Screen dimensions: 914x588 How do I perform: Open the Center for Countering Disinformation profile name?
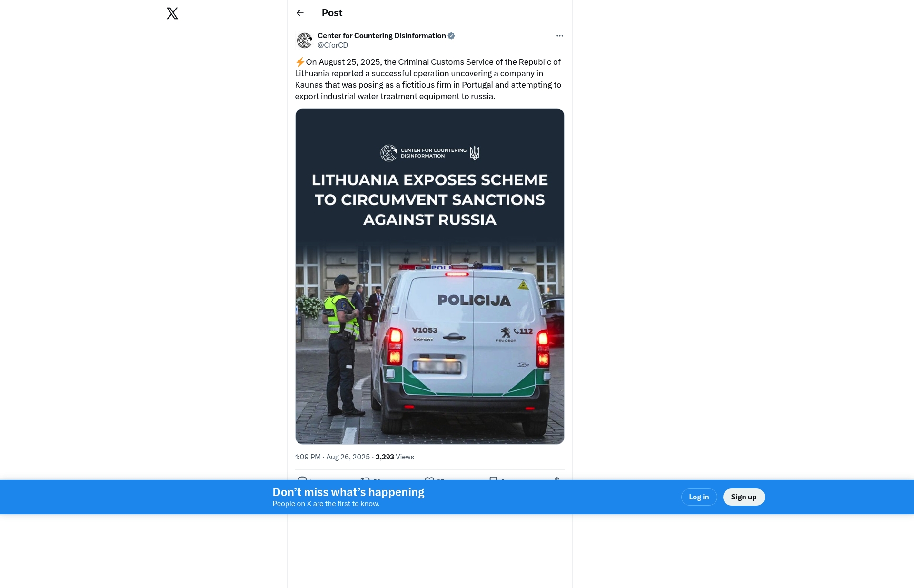[381, 36]
